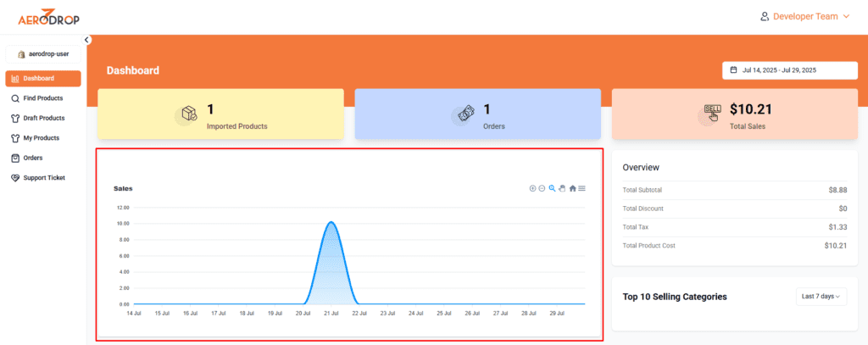
Task: Expand the Developer Team account dropdown
Action: [x=804, y=16]
